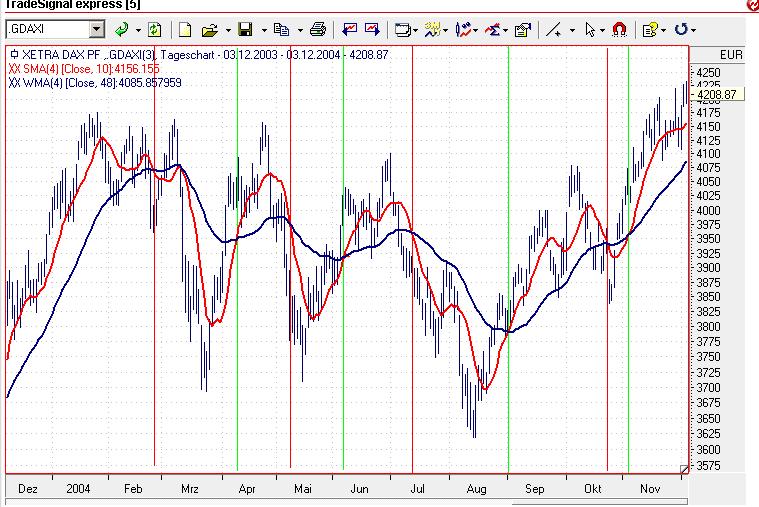
Task: Click the chart with right arrow icon
Action: pyautogui.click(x=372, y=29)
